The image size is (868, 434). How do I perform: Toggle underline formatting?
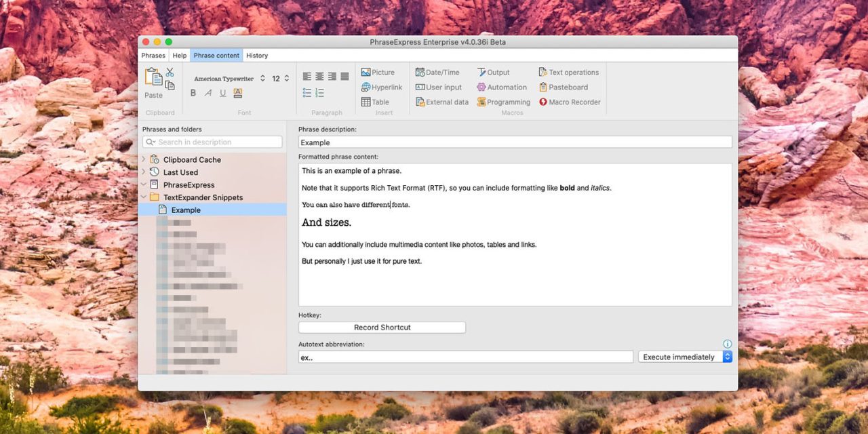222,94
